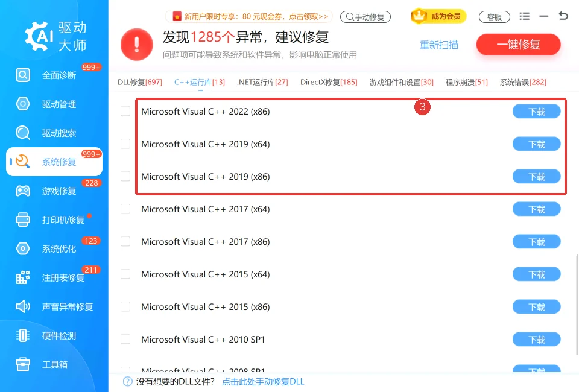Open the DirectX修复[185] tab
Image resolution: width=579 pixels, height=392 pixels.
[x=329, y=82]
